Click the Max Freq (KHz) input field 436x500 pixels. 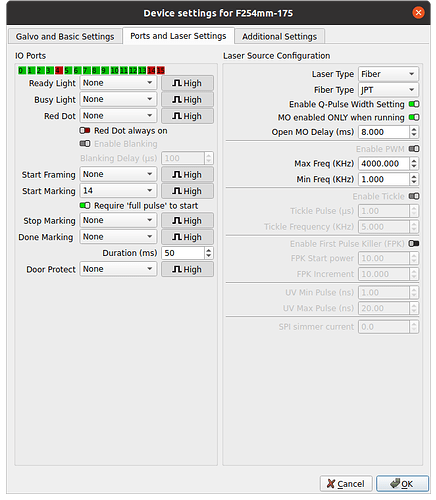(384, 164)
